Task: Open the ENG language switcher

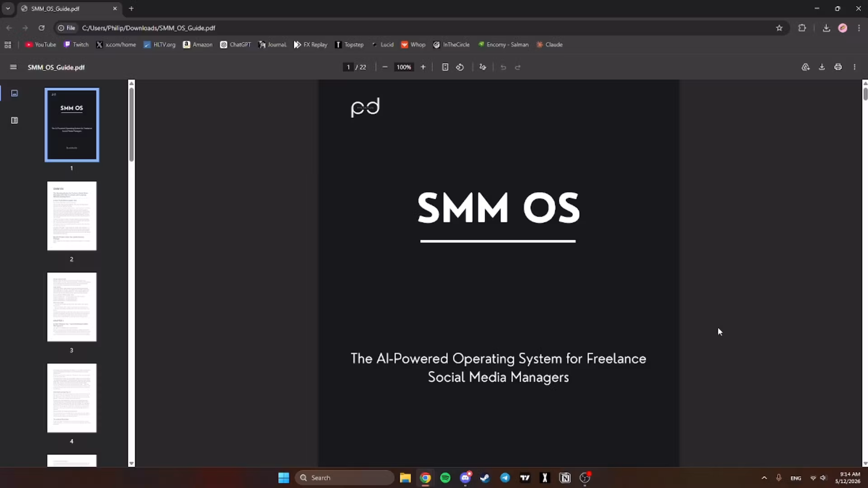Action: pos(796,478)
